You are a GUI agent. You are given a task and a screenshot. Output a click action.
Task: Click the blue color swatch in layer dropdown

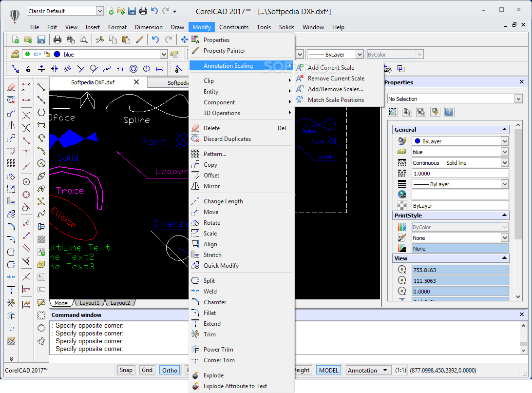[x=57, y=54]
